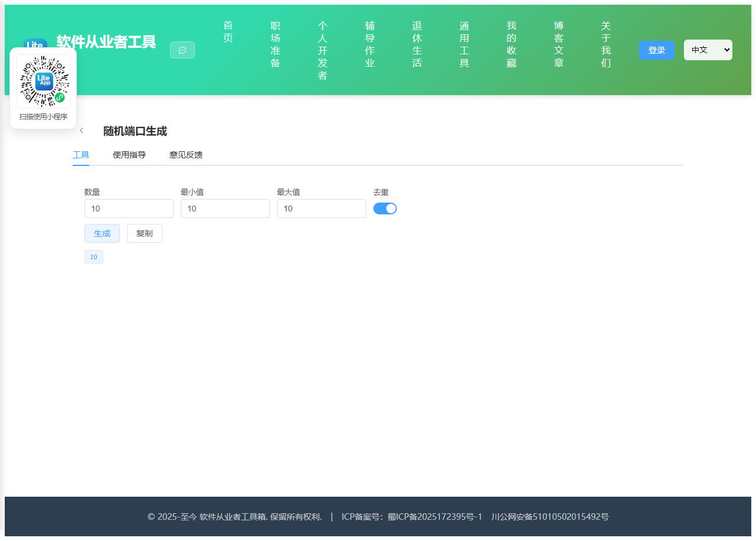Image resolution: width=756 pixels, height=541 pixels.
Task: Click the Lite logo next to site title
Action: click(x=35, y=43)
